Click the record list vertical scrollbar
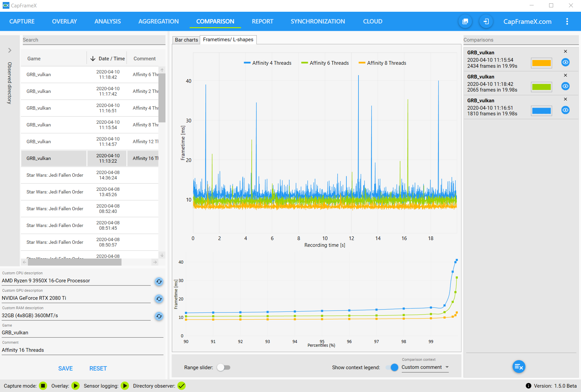 click(x=162, y=98)
